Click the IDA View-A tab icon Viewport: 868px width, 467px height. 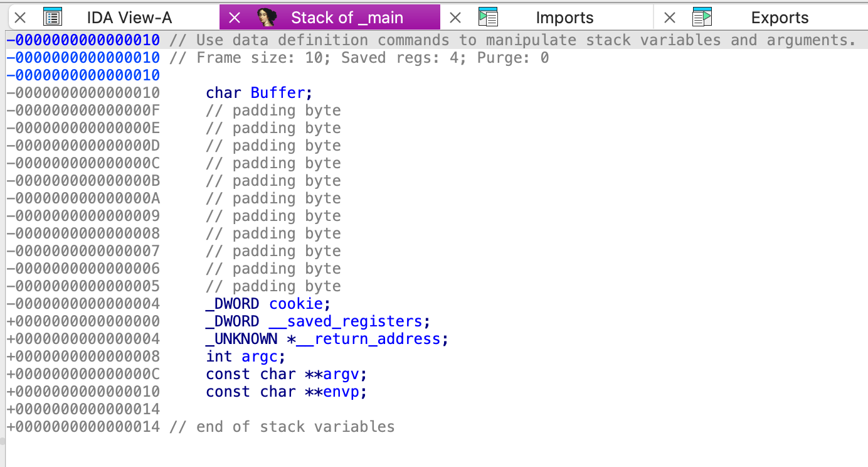[53, 18]
